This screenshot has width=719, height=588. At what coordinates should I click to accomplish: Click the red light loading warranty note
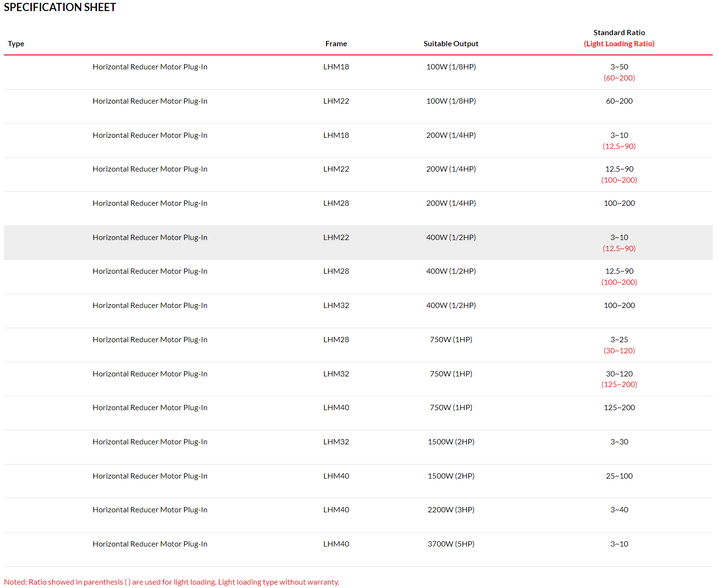[172, 582]
